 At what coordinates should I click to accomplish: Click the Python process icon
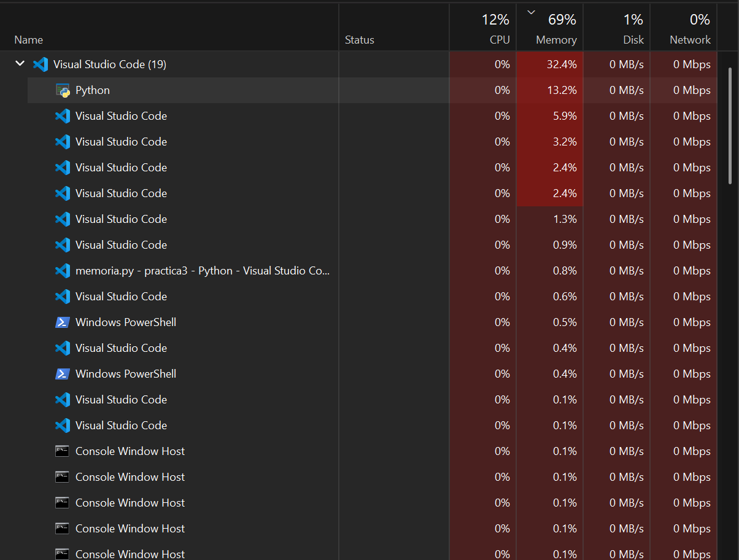pyautogui.click(x=62, y=90)
